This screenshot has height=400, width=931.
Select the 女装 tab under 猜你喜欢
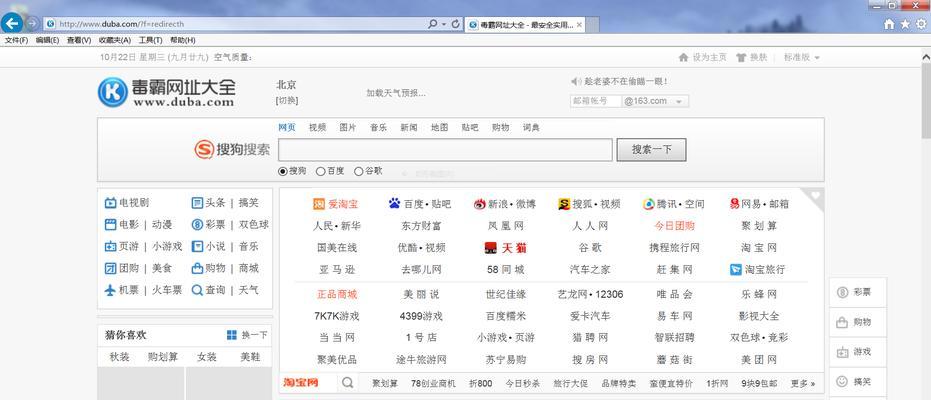[207, 357]
